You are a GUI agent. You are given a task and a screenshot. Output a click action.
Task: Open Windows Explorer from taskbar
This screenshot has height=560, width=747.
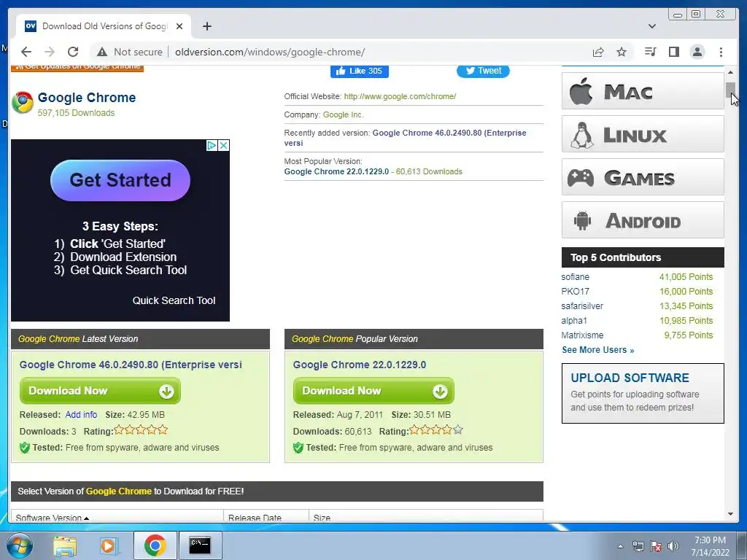65,545
